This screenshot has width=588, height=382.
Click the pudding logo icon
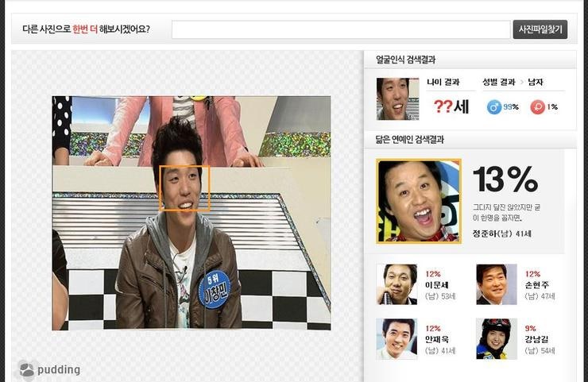27,369
